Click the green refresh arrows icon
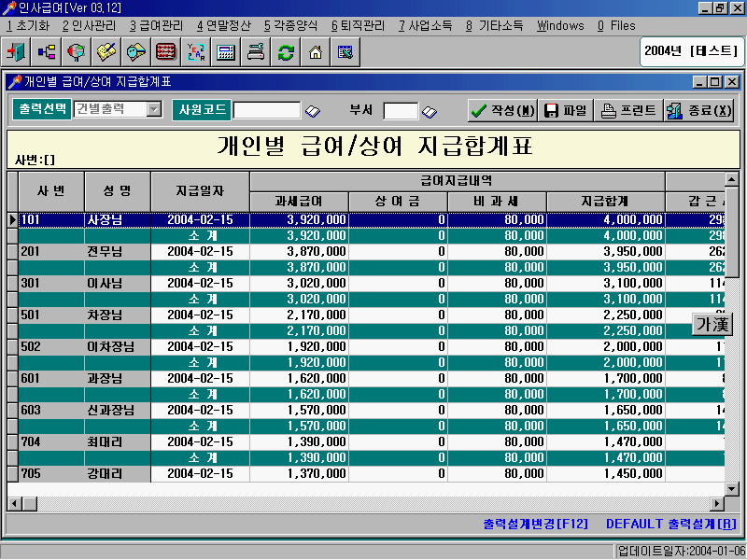The image size is (747, 560). (x=286, y=52)
